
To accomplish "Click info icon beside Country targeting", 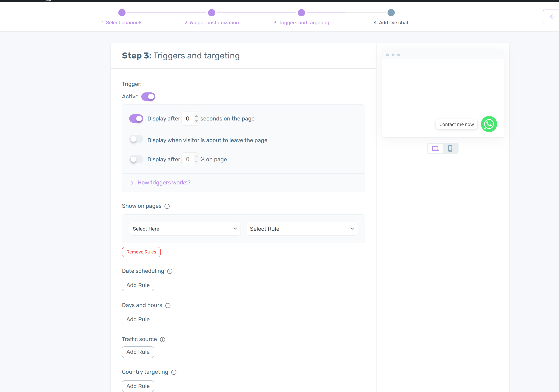I will tap(174, 372).
